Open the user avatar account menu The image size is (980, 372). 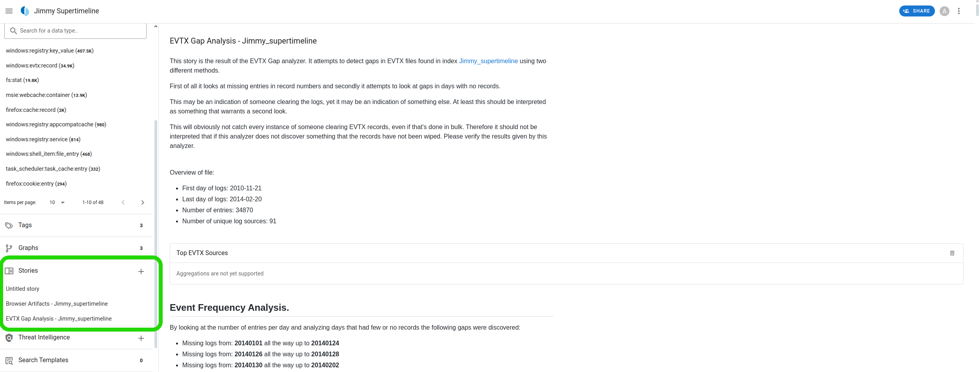coord(944,11)
